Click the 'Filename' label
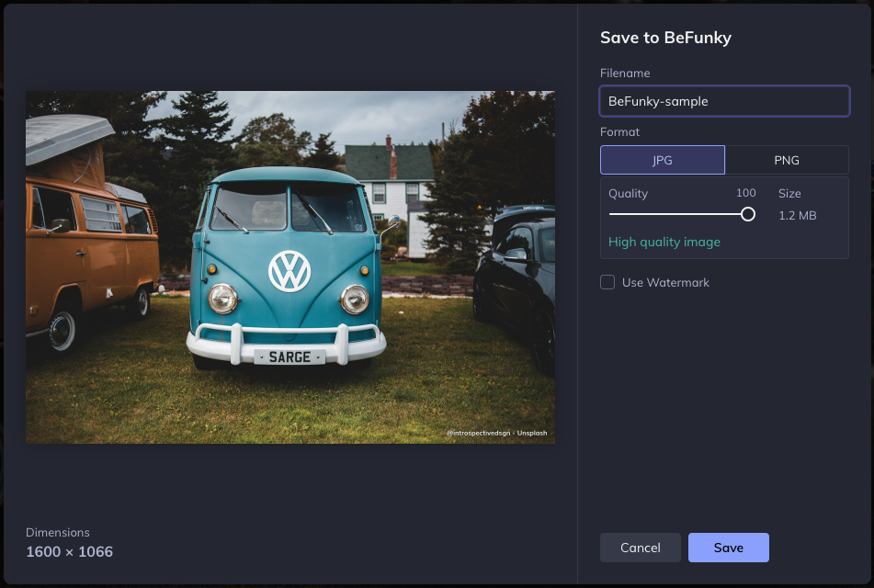This screenshot has width=874, height=588. tap(625, 73)
